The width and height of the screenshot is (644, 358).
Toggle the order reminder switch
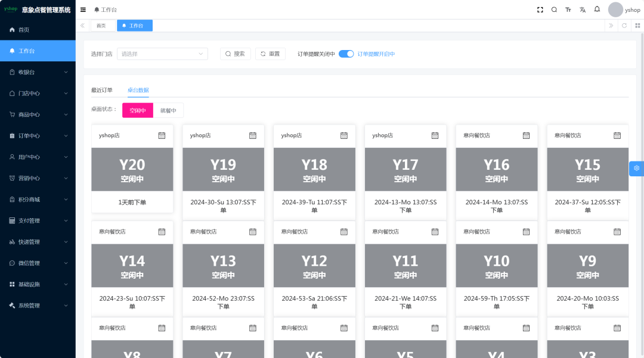pos(346,54)
